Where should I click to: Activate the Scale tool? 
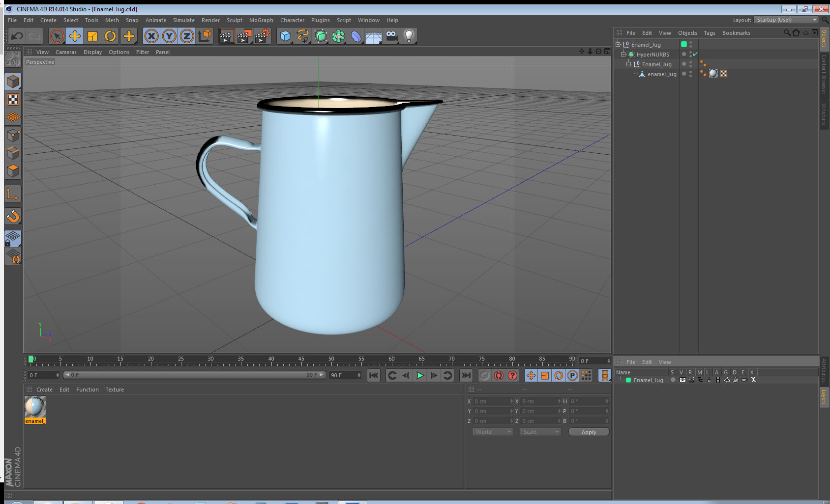(x=92, y=36)
